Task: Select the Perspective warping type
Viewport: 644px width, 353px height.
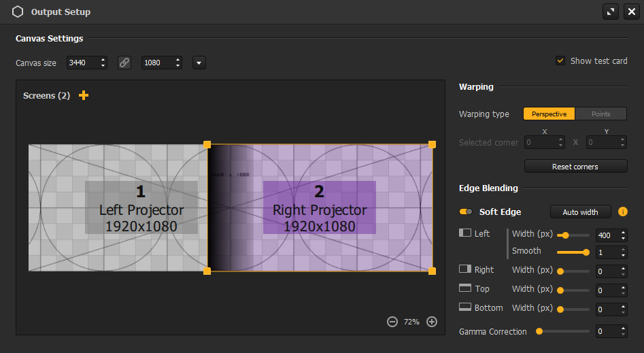Action: (x=549, y=114)
